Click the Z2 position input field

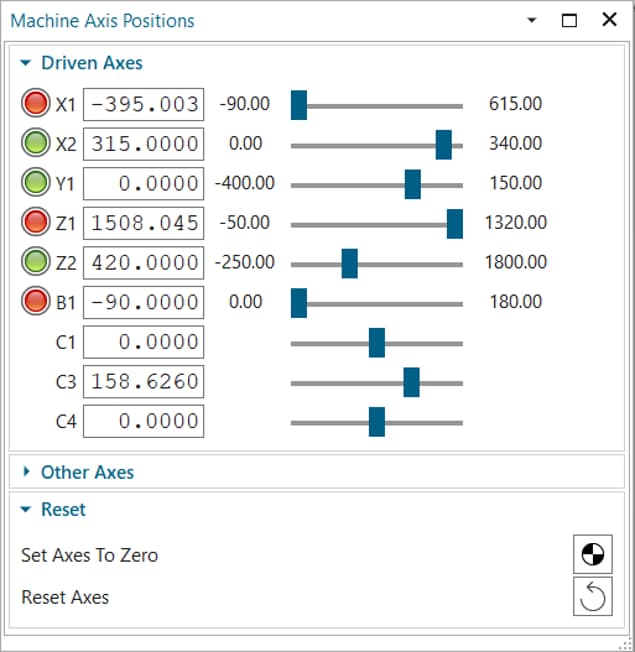[x=143, y=263]
